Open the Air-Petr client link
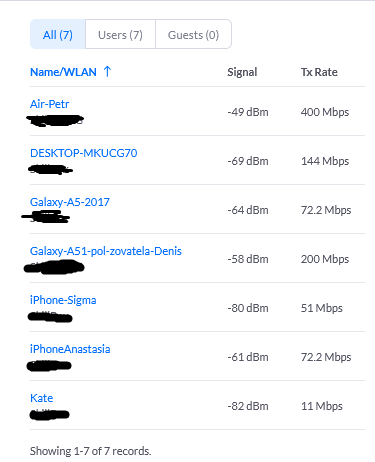 coord(49,104)
